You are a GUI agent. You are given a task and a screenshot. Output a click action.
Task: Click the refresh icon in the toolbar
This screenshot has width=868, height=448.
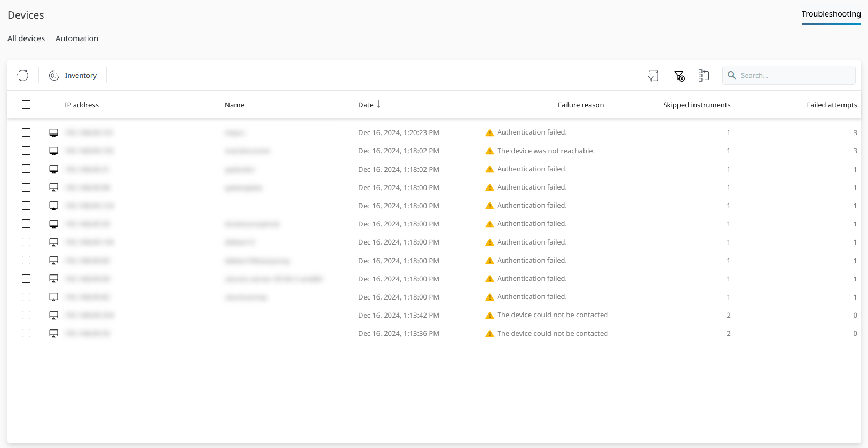(x=22, y=75)
